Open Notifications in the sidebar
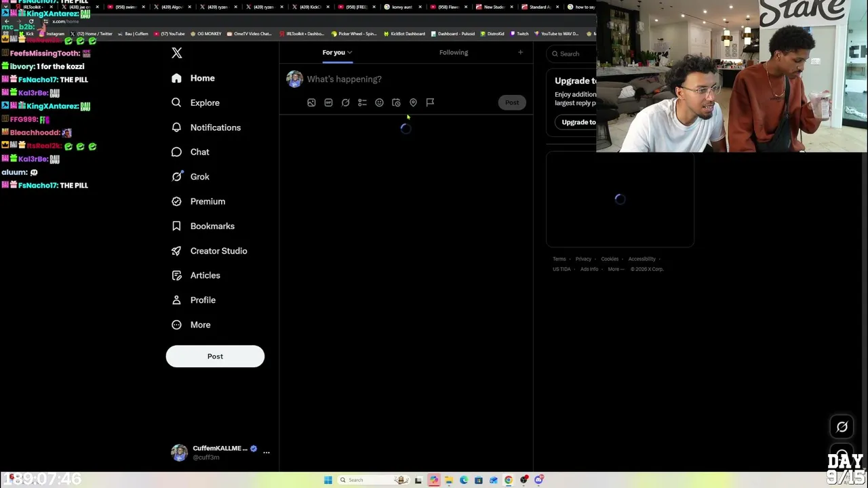This screenshot has width=868, height=488. [206, 127]
